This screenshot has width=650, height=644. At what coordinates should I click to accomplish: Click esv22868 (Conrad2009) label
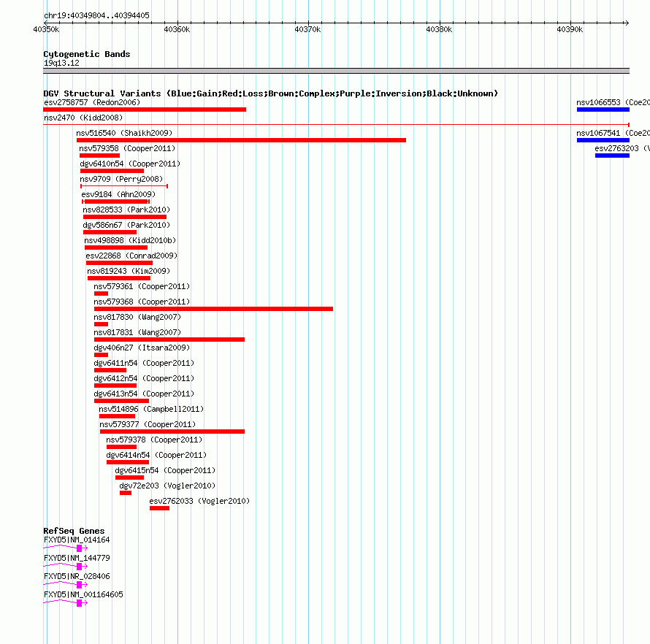click(x=131, y=256)
